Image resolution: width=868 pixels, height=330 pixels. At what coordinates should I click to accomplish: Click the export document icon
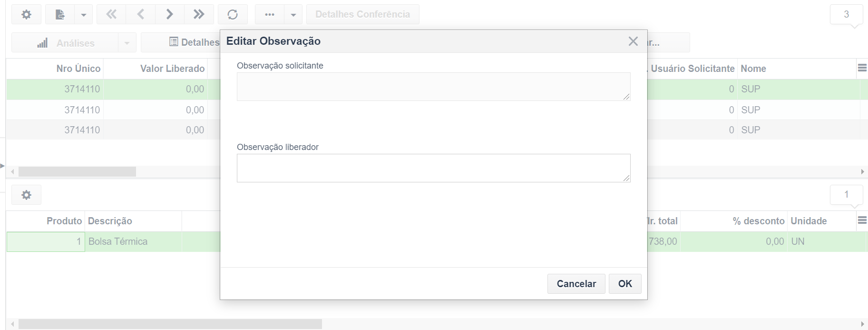(x=60, y=14)
